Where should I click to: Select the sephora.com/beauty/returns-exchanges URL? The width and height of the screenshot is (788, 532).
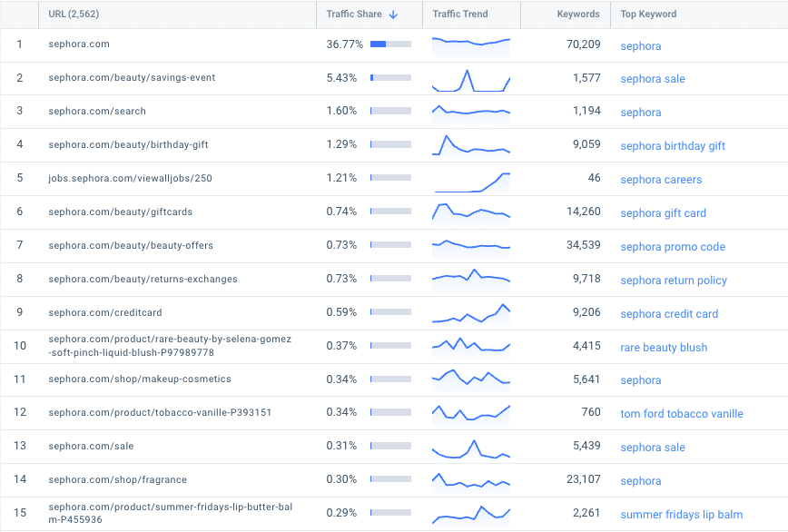coord(143,279)
